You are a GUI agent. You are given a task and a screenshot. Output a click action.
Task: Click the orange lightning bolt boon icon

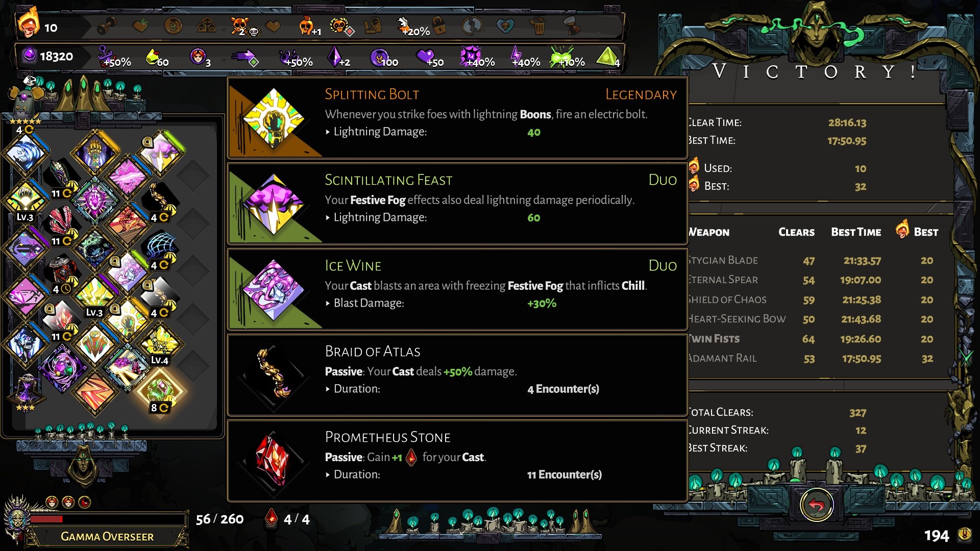coord(95,393)
